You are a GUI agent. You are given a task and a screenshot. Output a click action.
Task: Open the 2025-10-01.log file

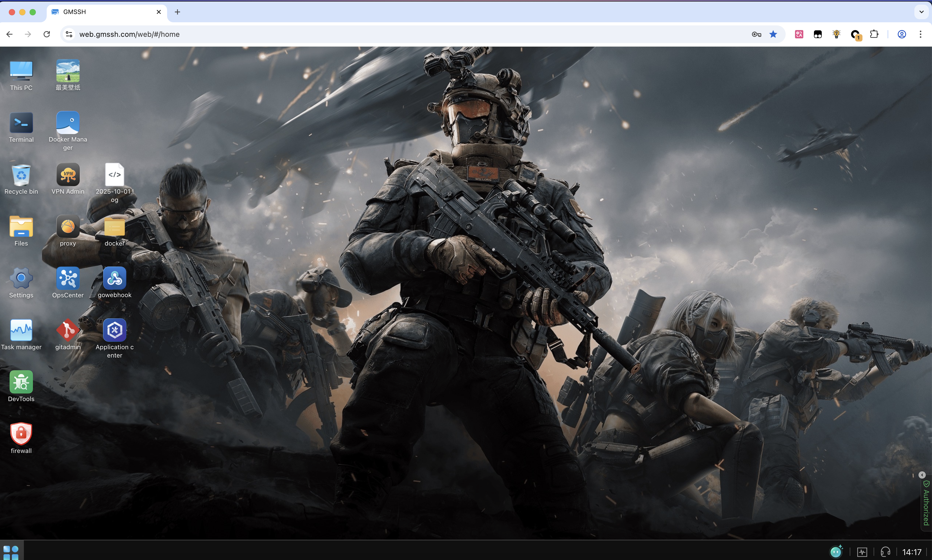[x=114, y=175]
